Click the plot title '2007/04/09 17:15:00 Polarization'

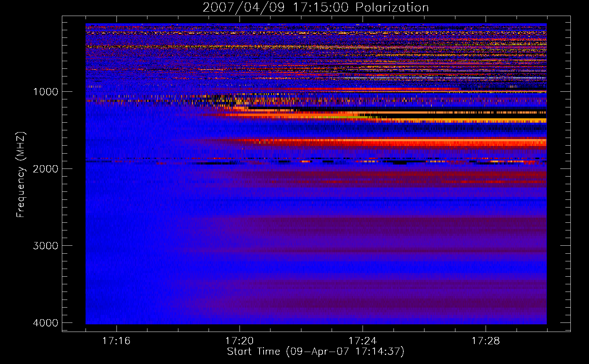coord(316,8)
